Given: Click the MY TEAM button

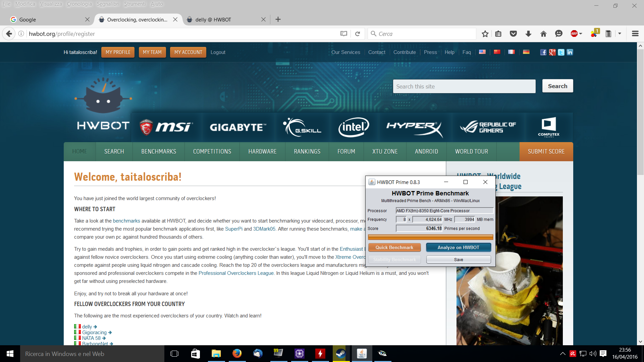Looking at the screenshot, I should (152, 52).
